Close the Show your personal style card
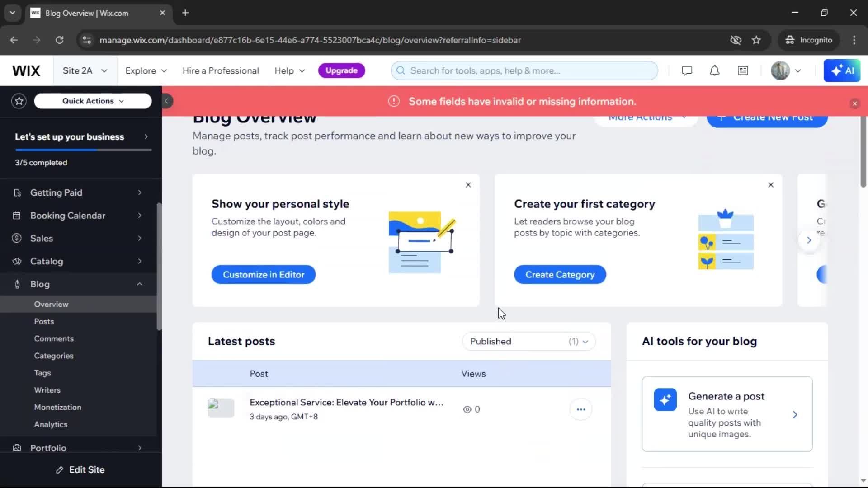The height and width of the screenshot is (488, 868). coord(468,185)
